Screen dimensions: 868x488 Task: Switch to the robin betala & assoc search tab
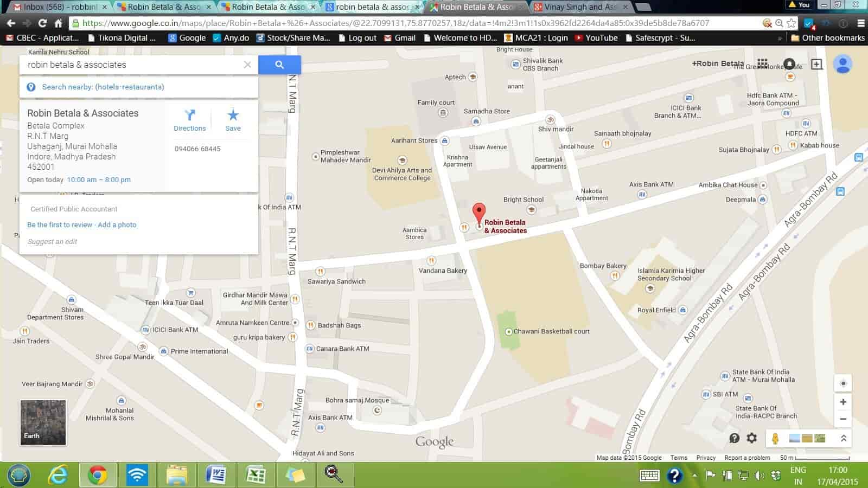click(x=372, y=7)
